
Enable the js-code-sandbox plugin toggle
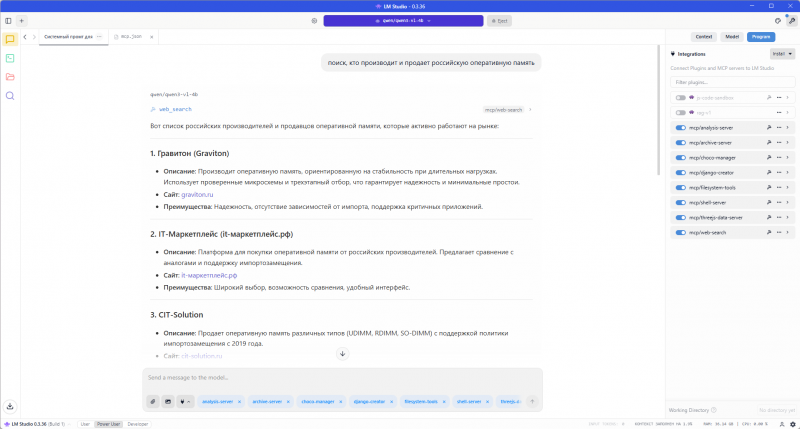coord(681,98)
